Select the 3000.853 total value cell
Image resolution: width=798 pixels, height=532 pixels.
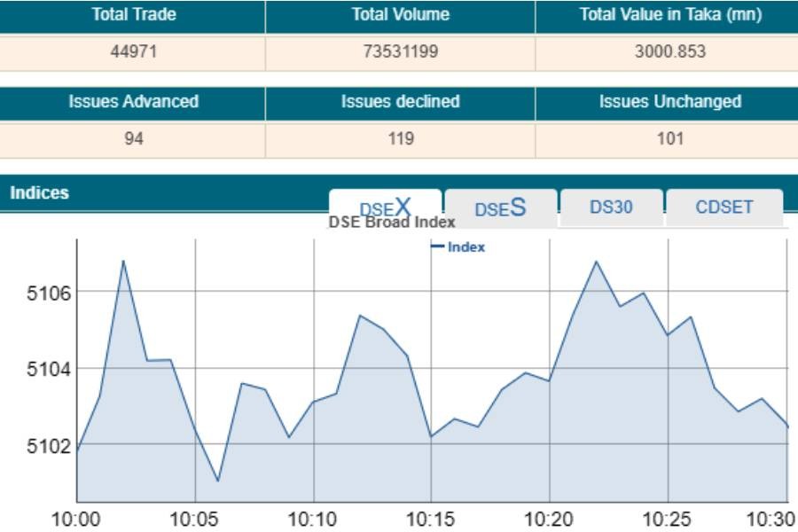point(669,51)
